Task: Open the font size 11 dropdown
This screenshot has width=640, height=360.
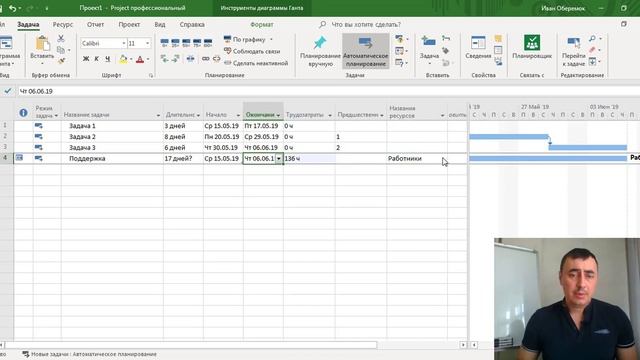Action: [x=147, y=43]
